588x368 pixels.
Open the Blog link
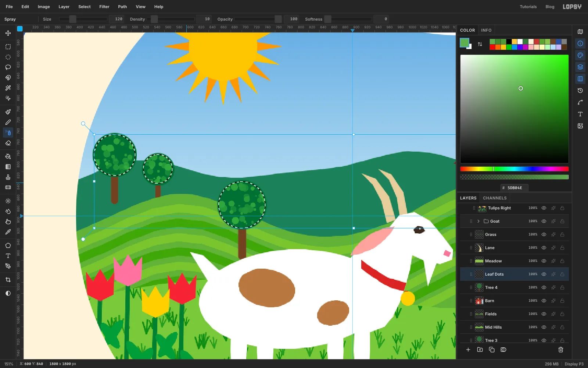(550, 7)
